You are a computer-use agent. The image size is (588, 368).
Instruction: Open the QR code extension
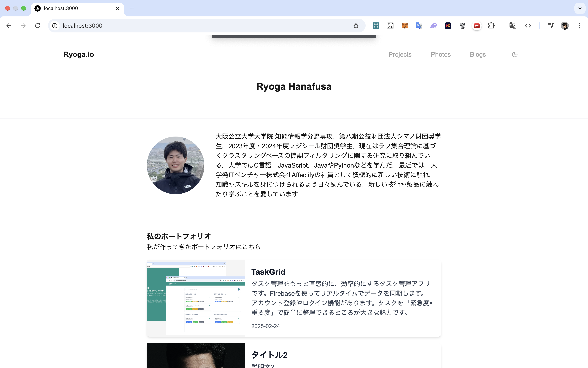point(390,26)
